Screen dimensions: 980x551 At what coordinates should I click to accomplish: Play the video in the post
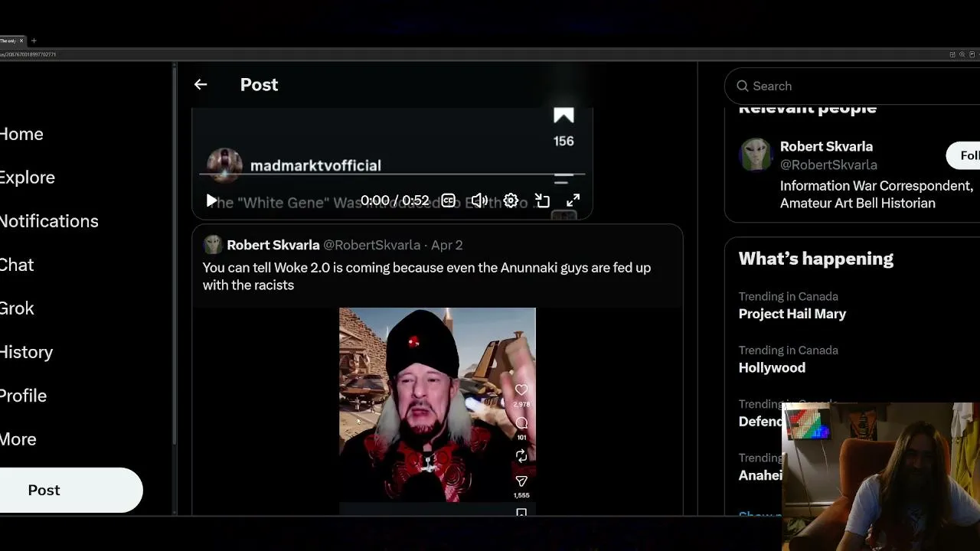[x=211, y=201]
